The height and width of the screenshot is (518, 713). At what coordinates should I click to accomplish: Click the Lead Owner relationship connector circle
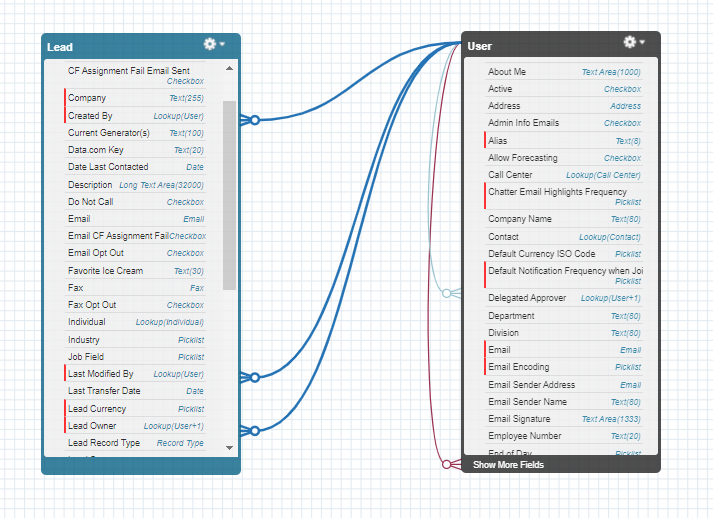click(255, 431)
